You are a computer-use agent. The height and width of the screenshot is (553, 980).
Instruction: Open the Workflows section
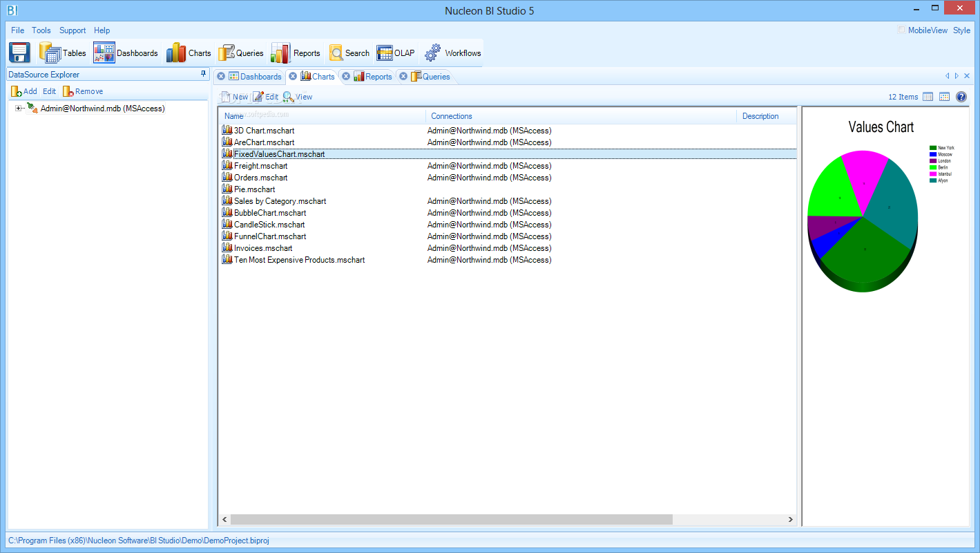(452, 53)
